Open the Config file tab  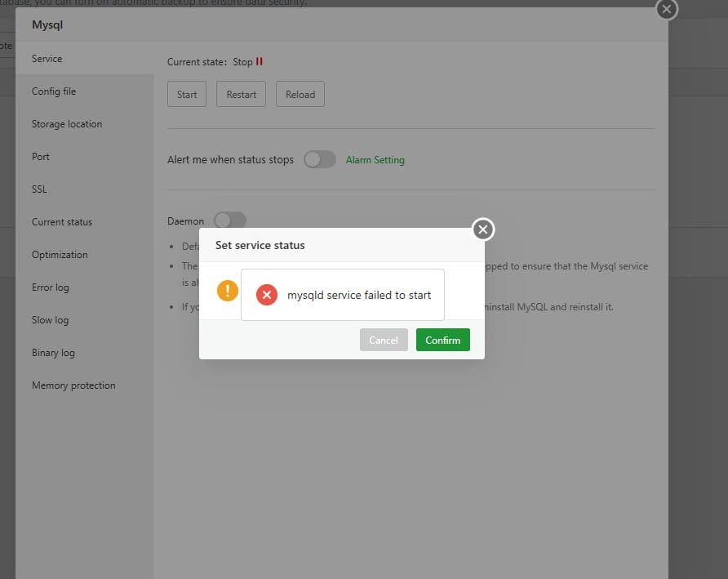[85, 91]
